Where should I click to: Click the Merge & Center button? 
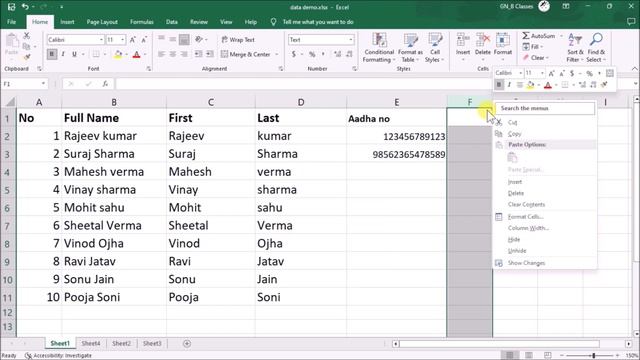click(249, 54)
